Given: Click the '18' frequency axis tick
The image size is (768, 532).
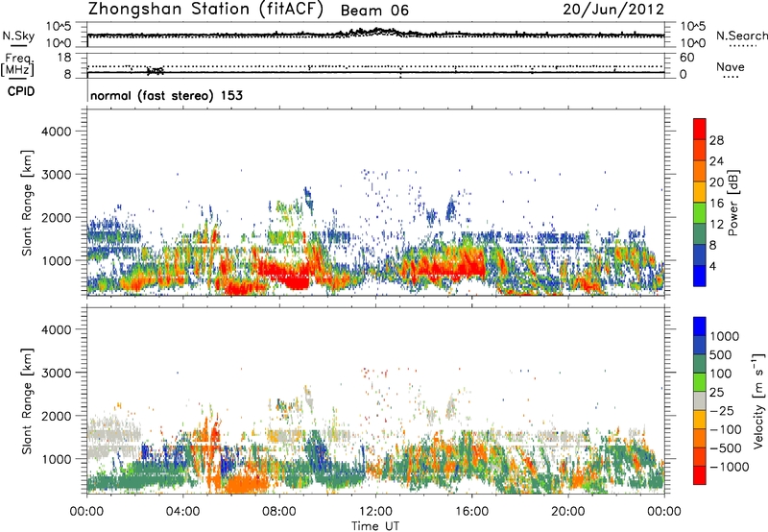Looking at the screenshot, I should click(x=64, y=58).
